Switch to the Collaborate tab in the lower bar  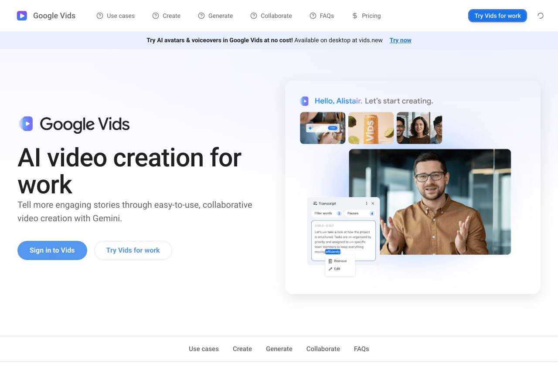(323, 349)
